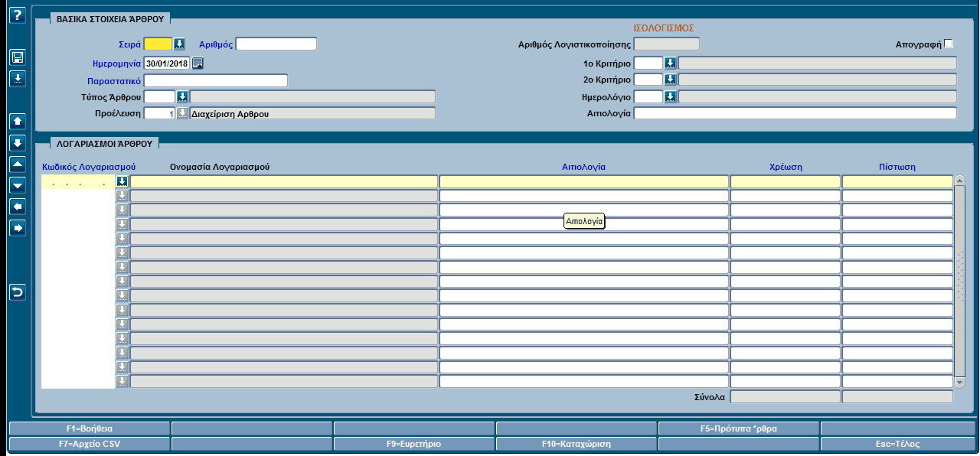The height and width of the screenshot is (456, 980).
Task: Click the F9=Ευρετήριο button
Action: click(414, 444)
